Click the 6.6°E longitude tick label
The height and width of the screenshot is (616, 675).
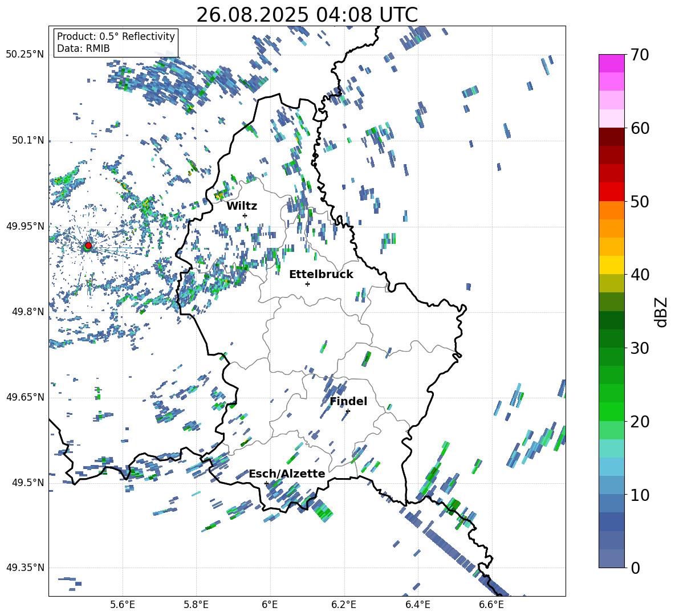click(491, 605)
